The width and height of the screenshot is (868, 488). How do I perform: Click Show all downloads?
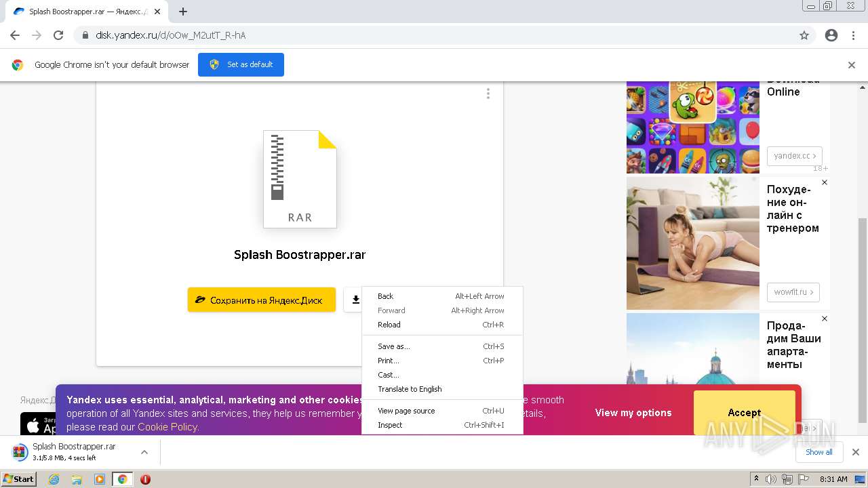point(819,452)
